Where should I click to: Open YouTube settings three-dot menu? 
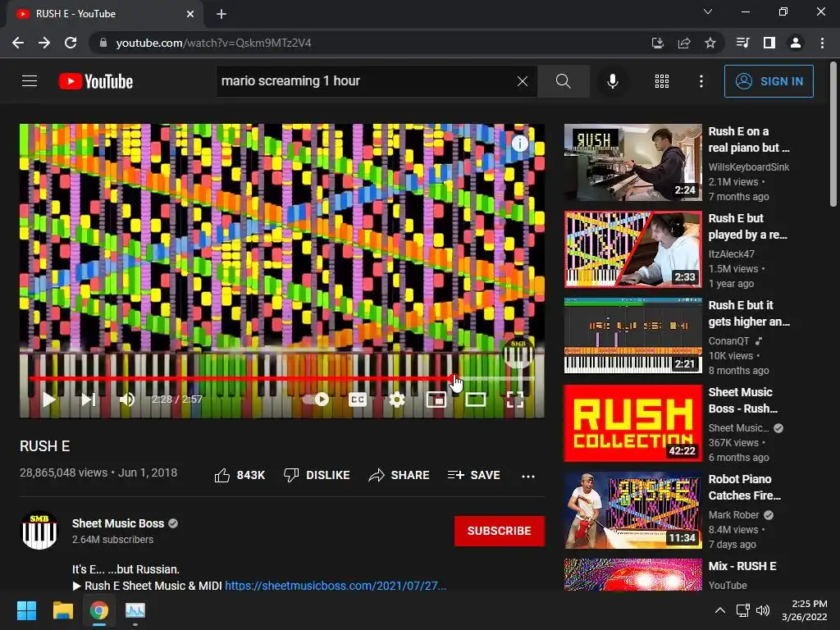click(x=701, y=81)
